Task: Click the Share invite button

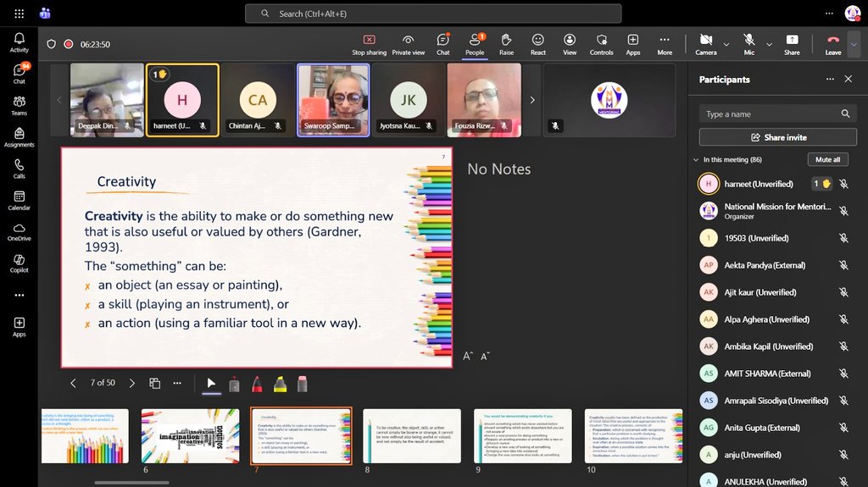Action: pyautogui.click(x=778, y=137)
